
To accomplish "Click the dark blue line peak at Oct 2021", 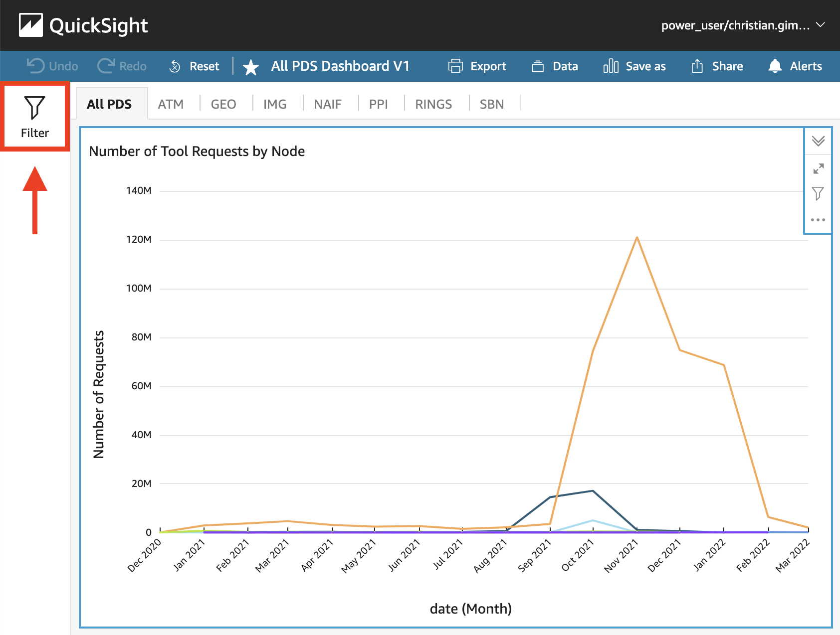I will 593,491.
